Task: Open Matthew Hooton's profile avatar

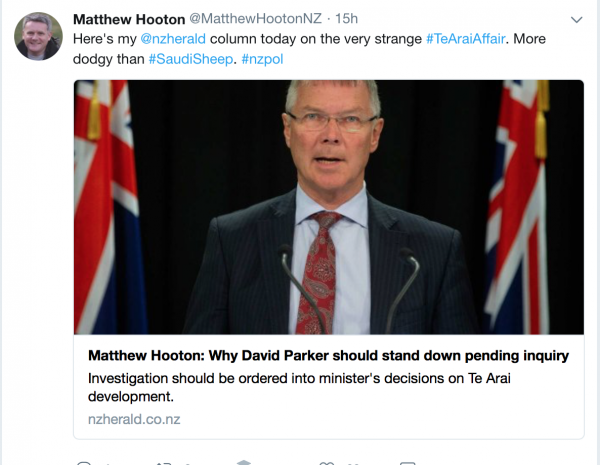Action: 38,36
